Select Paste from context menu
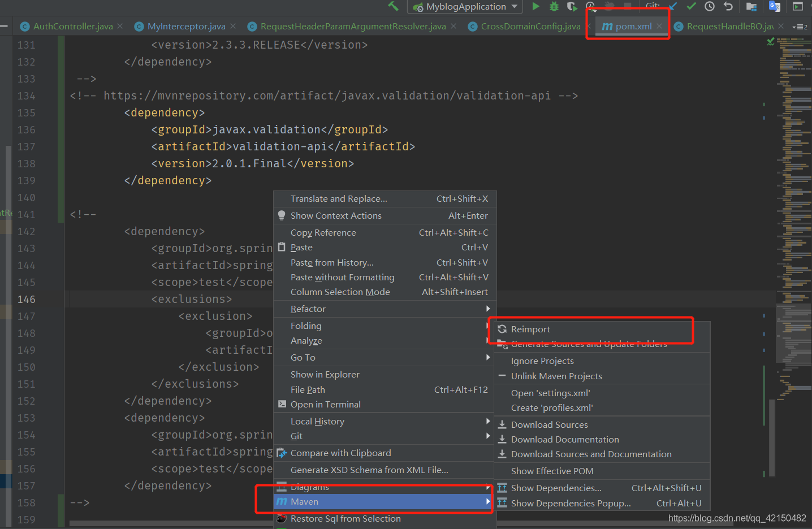 [385, 248]
